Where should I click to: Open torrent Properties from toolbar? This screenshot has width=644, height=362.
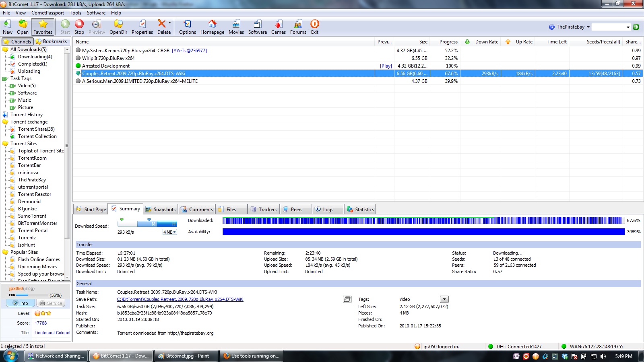pyautogui.click(x=142, y=27)
